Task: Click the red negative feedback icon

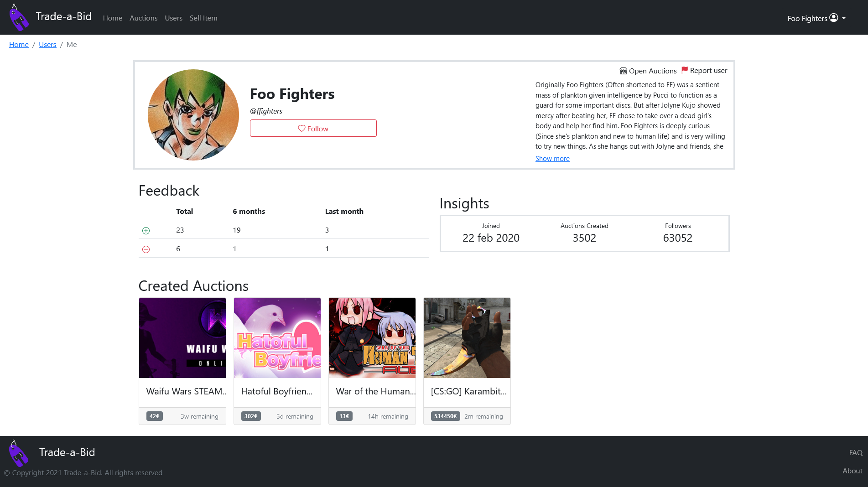Action: tap(146, 249)
